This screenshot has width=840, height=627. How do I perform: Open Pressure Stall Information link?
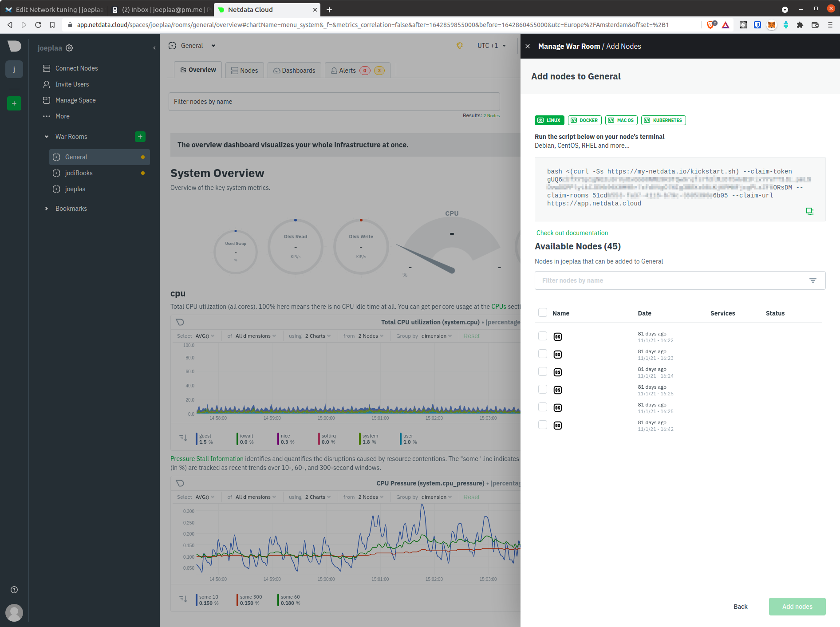(x=207, y=459)
